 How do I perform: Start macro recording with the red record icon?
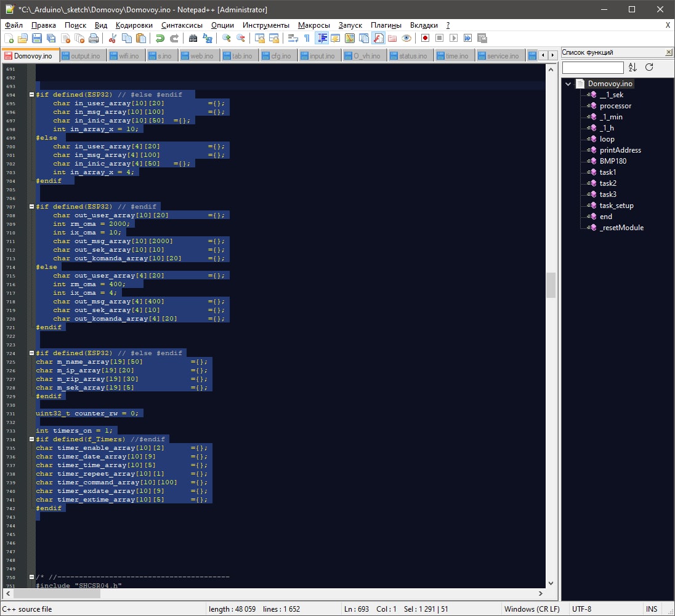[425, 38]
